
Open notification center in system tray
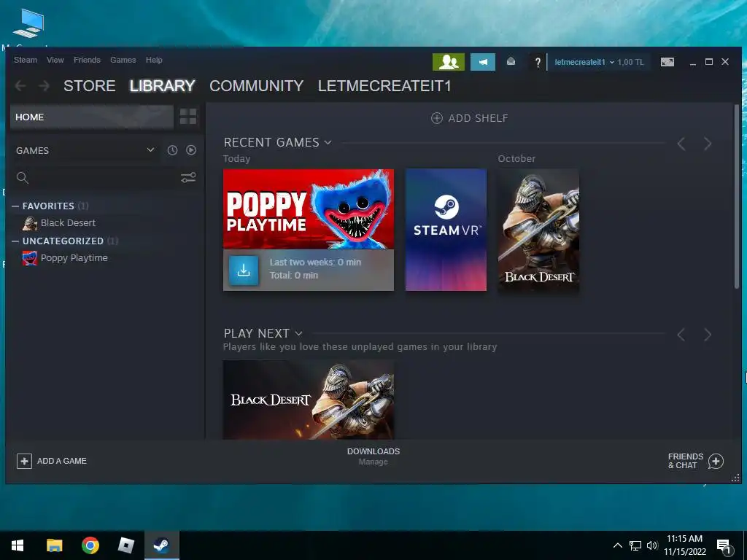click(724, 547)
